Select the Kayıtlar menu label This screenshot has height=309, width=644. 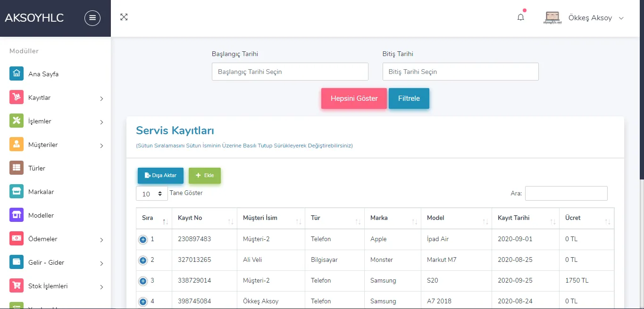click(40, 98)
